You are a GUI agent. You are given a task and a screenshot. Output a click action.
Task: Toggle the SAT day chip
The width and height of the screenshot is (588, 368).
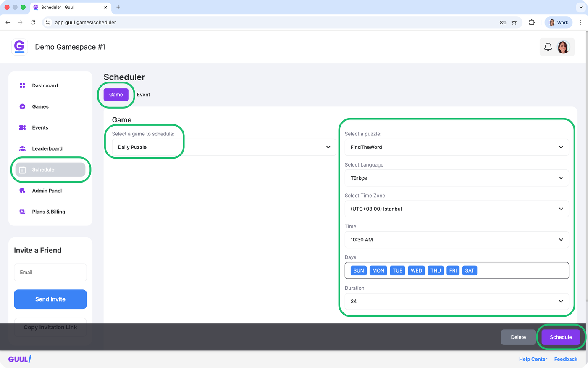coord(470,270)
